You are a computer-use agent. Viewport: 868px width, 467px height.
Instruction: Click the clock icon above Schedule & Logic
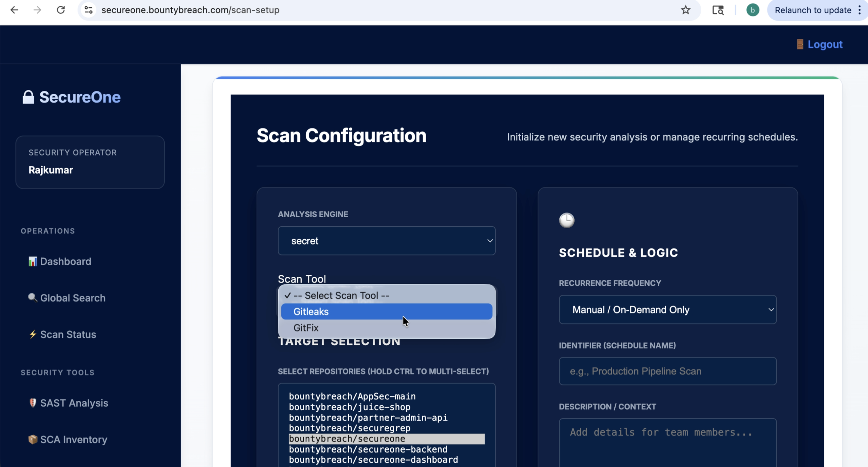567,220
